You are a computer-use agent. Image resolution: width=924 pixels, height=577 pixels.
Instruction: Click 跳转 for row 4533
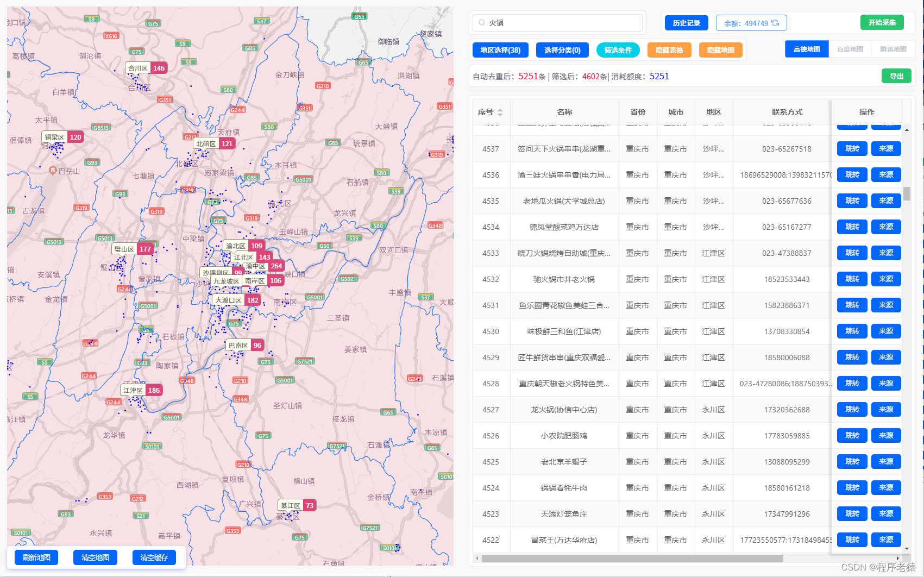[852, 253]
